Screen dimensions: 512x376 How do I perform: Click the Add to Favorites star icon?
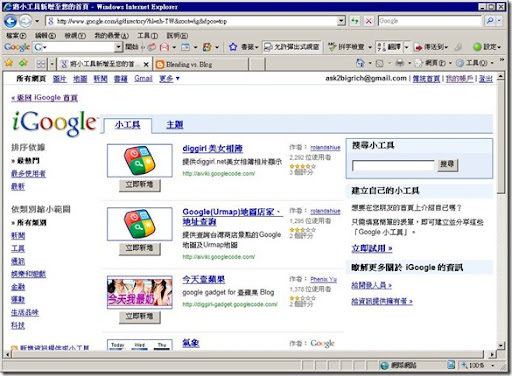(x=23, y=63)
